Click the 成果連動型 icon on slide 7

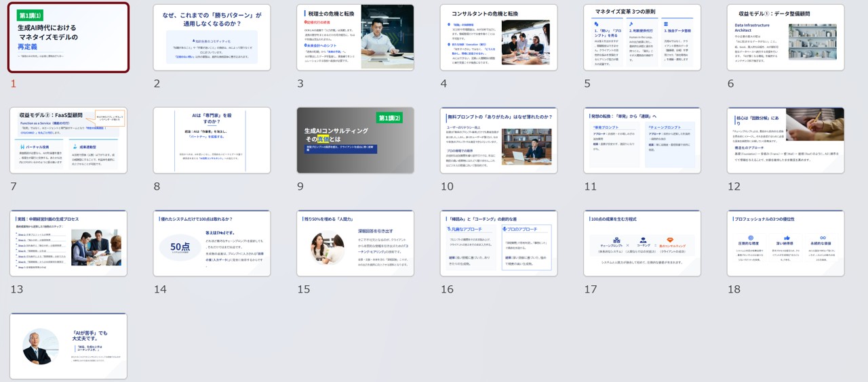75,146
